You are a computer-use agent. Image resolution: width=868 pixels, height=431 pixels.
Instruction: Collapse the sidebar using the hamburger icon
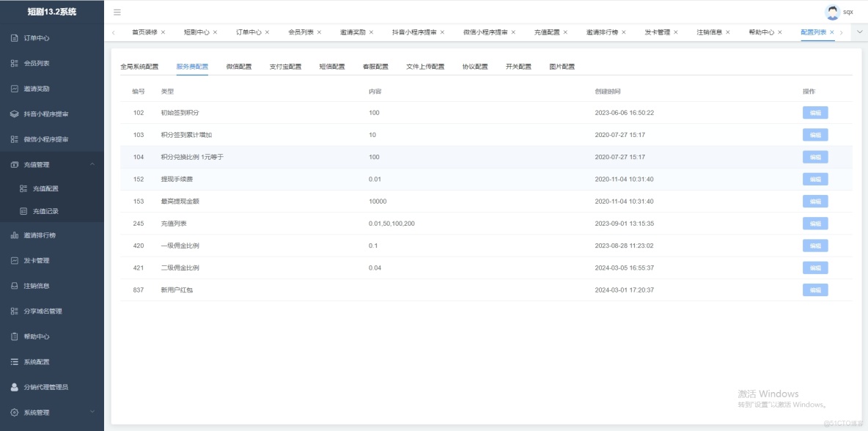pyautogui.click(x=116, y=12)
